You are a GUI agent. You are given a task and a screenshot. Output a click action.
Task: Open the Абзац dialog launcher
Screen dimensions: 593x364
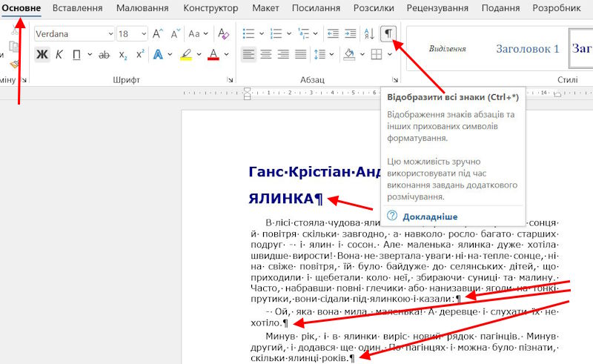pyautogui.click(x=395, y=80)
